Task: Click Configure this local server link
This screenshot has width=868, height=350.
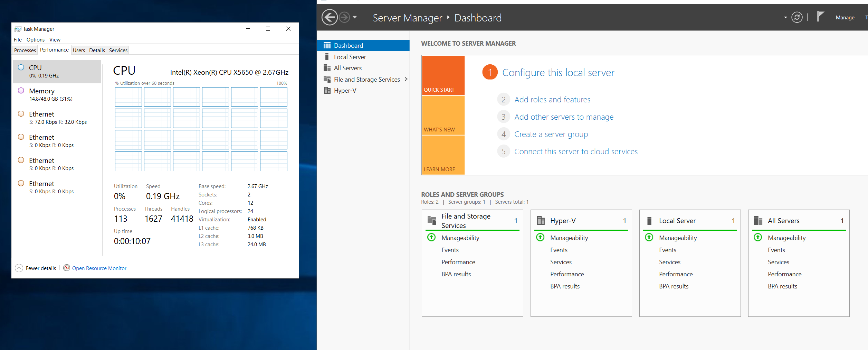Action: point(558,73)
